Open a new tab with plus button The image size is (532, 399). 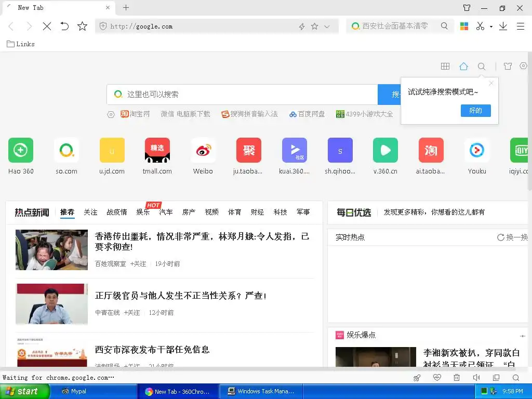[x=126, y=7]
